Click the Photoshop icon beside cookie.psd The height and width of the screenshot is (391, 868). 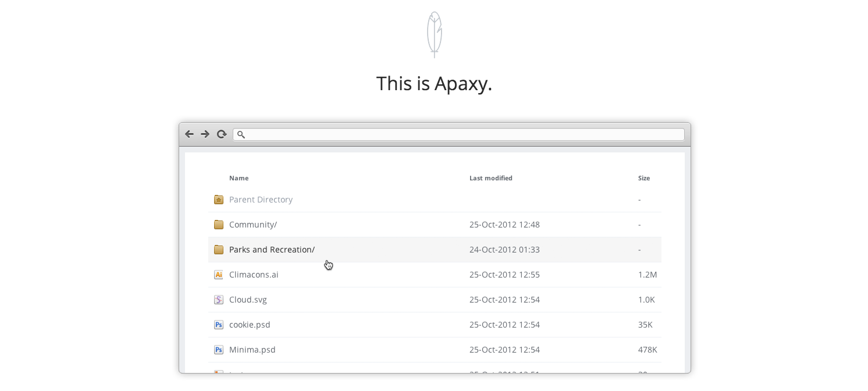point(218,324)
